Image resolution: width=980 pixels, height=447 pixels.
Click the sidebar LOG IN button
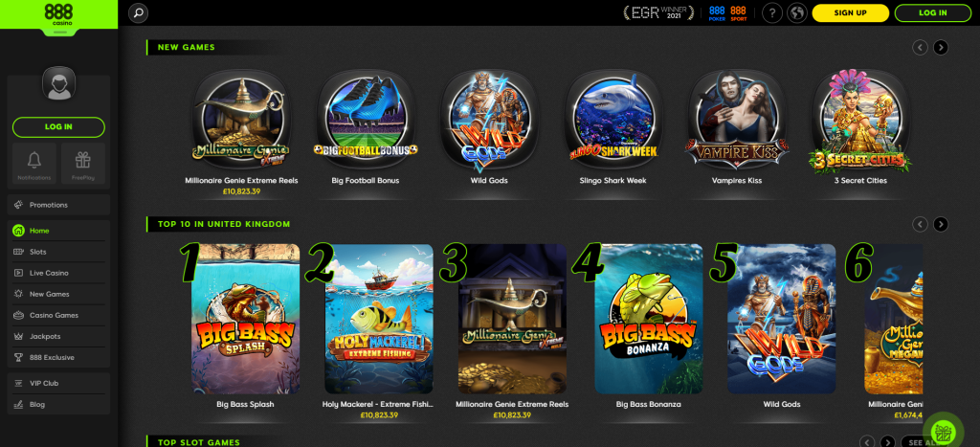pos(58,127)
